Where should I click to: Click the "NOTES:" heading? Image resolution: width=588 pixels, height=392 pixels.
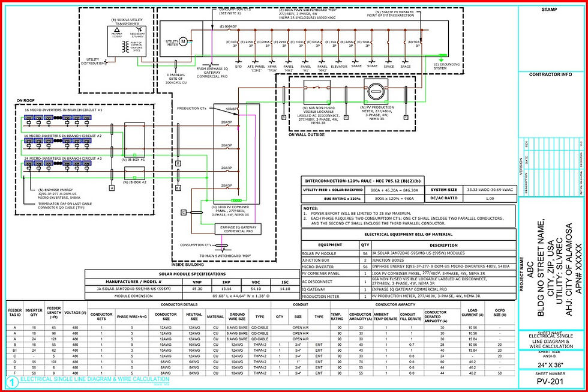[x=311, y=208]
